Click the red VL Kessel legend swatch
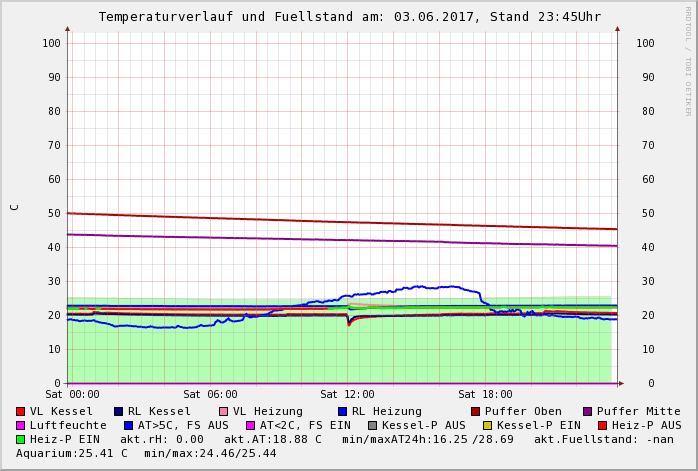This screenshot has width=698, height=471. pyautogui.click(x=21, y=411)
